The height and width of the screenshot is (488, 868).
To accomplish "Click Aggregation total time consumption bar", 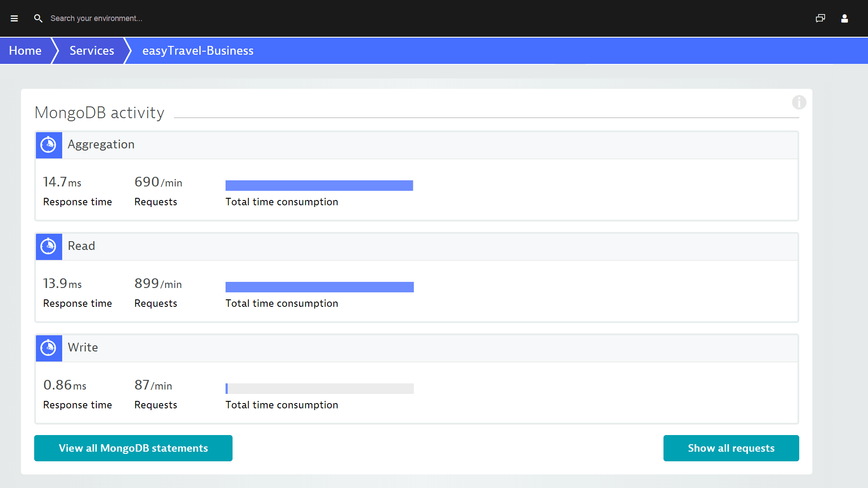I will click(320, 186).
